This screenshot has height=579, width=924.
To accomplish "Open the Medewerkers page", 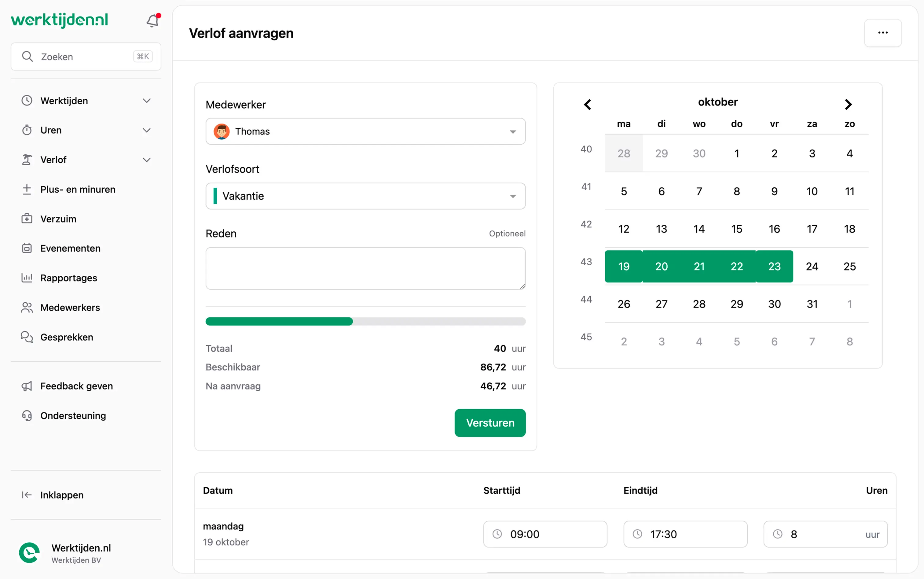I will pos(70,308).
